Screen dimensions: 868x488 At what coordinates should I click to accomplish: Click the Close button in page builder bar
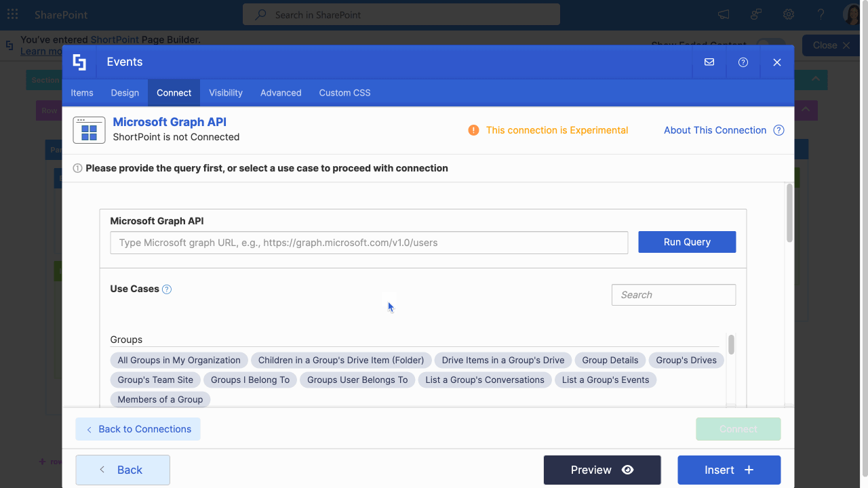[831, 45]
